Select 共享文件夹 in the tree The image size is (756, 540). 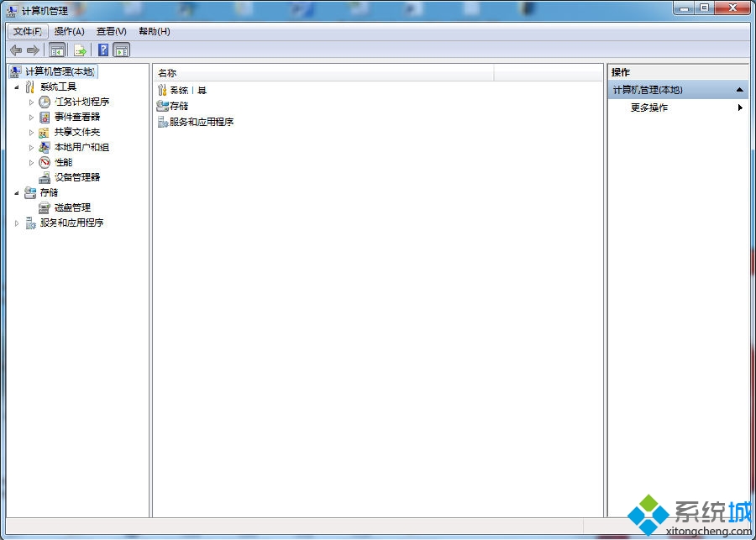click(77, 132)
